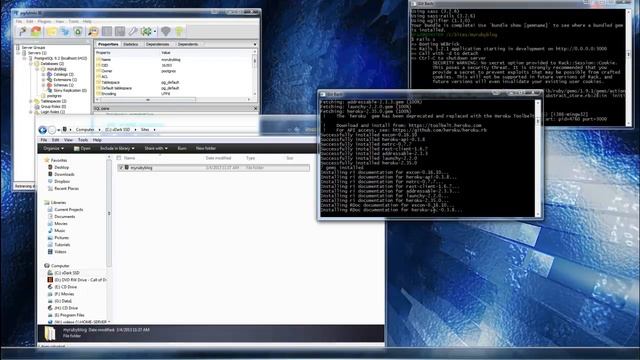Viewport: 640px width, 360px height.
Task: Close the pgAdmin SQL pane
Action: [256, 109]
